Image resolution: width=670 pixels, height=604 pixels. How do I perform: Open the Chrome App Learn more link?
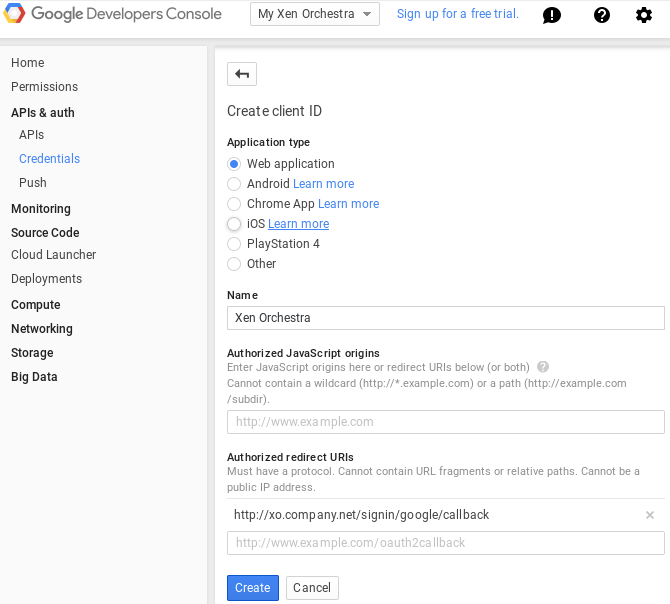(349, 204)
